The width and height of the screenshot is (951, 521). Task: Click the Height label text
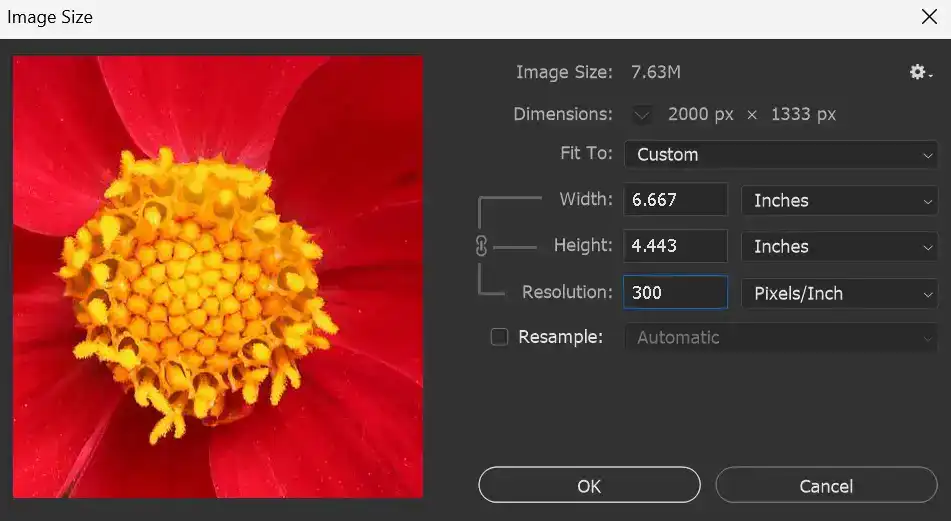pyautogui.click(x=582, y=245)
